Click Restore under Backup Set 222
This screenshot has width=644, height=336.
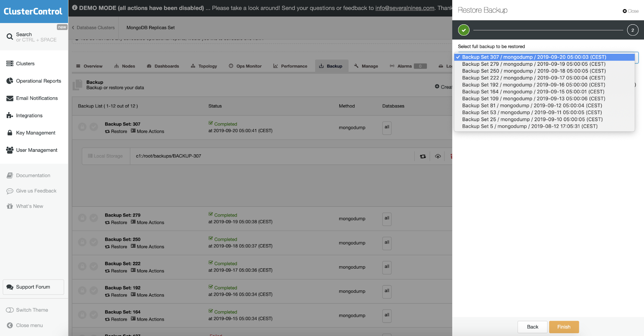(x=116, y=271)
